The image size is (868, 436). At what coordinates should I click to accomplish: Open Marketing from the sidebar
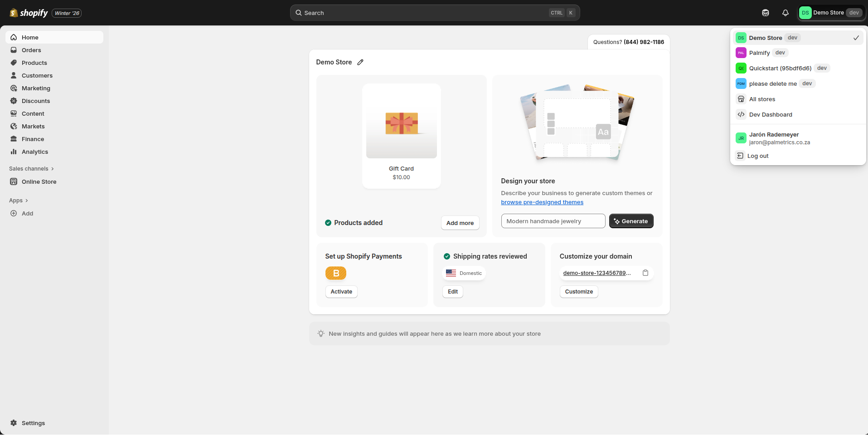(36, 88)
